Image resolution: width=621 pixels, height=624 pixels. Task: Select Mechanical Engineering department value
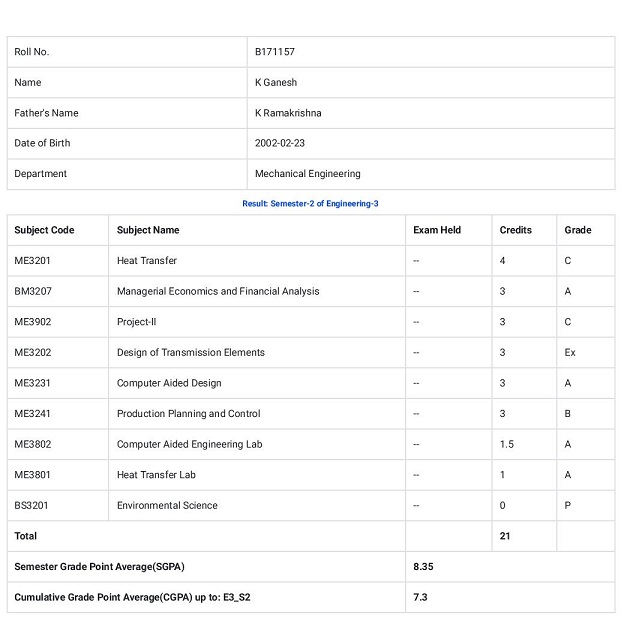pos(307,174)
